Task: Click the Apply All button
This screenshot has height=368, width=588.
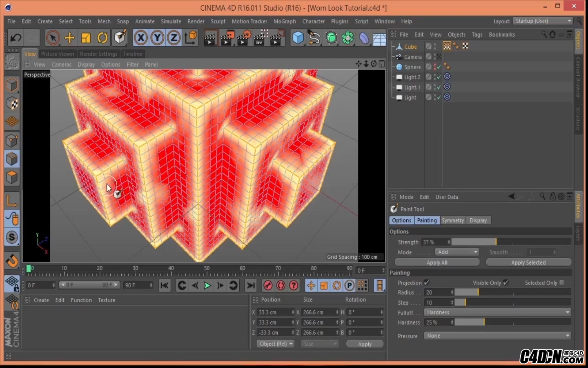Action: coord(437,263)
